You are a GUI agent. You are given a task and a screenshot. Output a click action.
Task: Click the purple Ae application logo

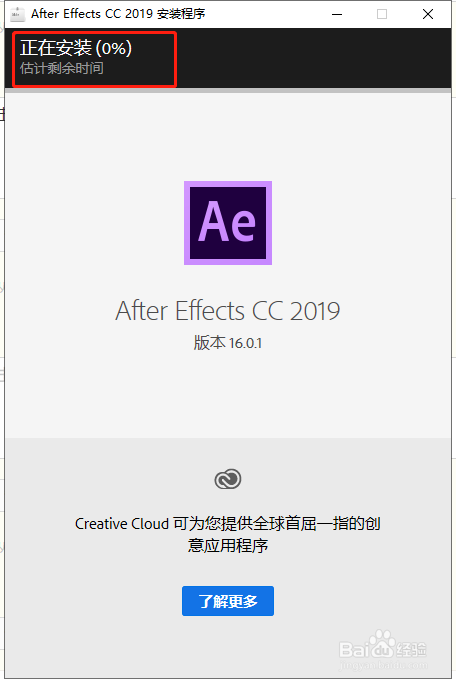tap(228, 223)
